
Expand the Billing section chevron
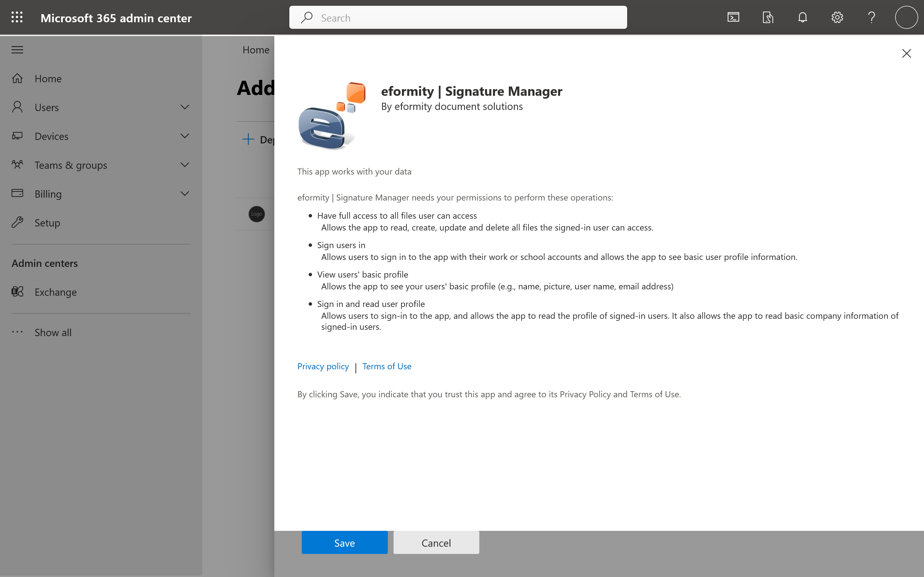tap(185, 194)
